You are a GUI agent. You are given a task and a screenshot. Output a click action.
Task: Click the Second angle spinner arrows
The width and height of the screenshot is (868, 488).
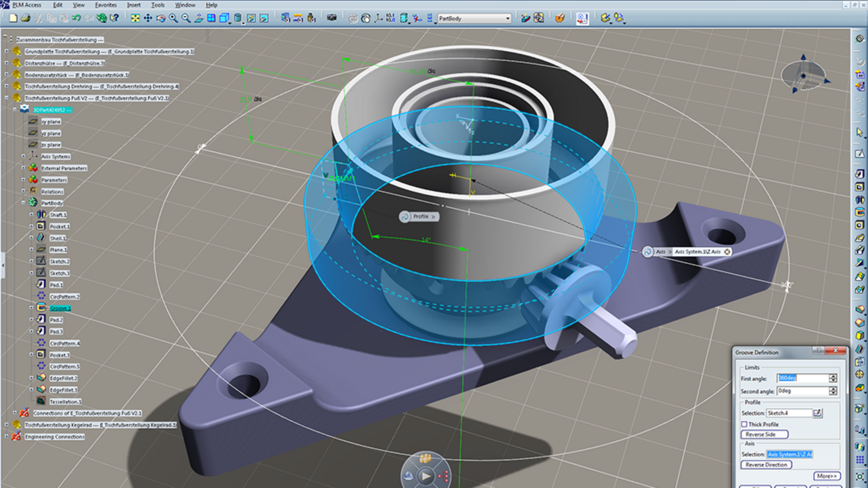[833, 391]
